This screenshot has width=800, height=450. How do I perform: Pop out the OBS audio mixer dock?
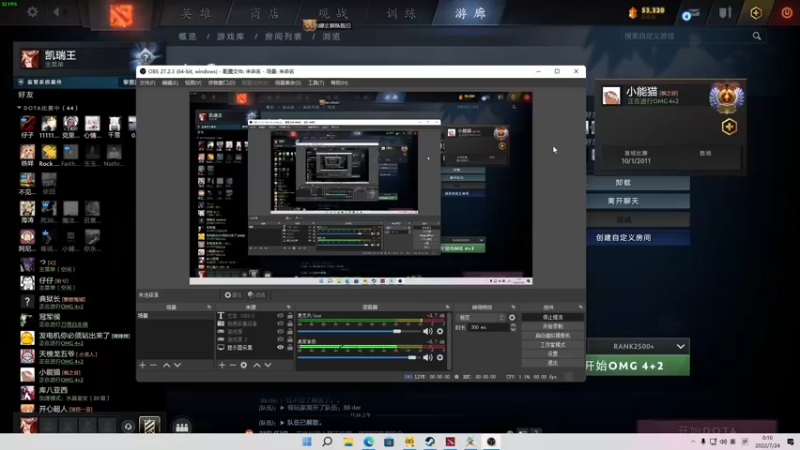pyautogui.click(x=447, y=307)
